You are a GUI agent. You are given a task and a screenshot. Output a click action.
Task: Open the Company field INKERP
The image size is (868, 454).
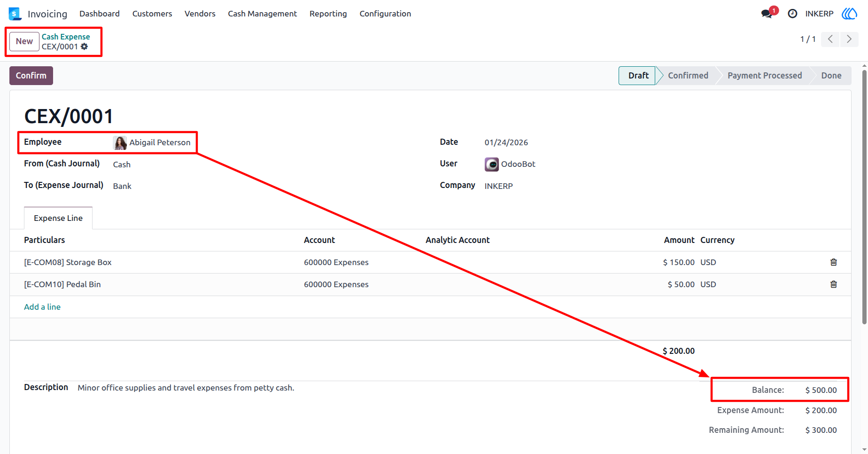click(499, 186)
